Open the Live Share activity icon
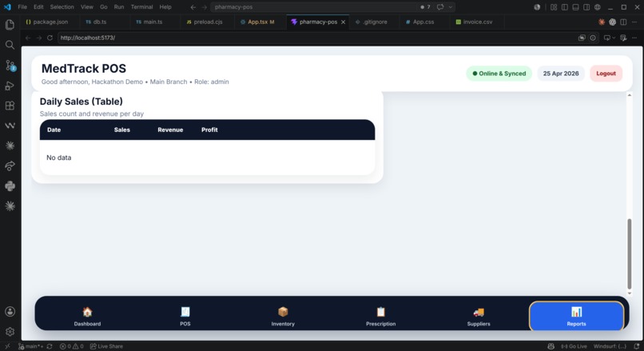 pos(10,166)
